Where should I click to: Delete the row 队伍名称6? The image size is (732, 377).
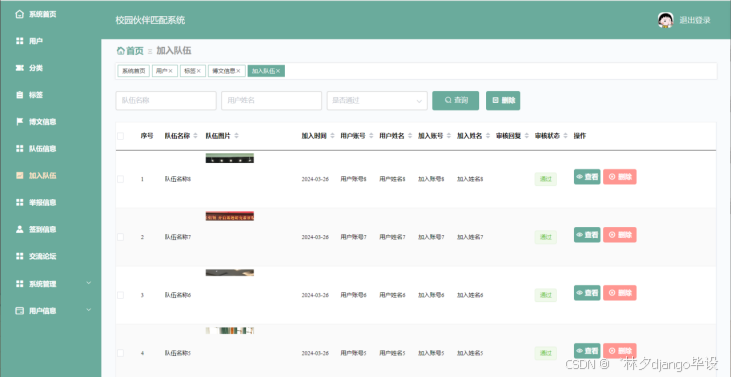point(619,293)
